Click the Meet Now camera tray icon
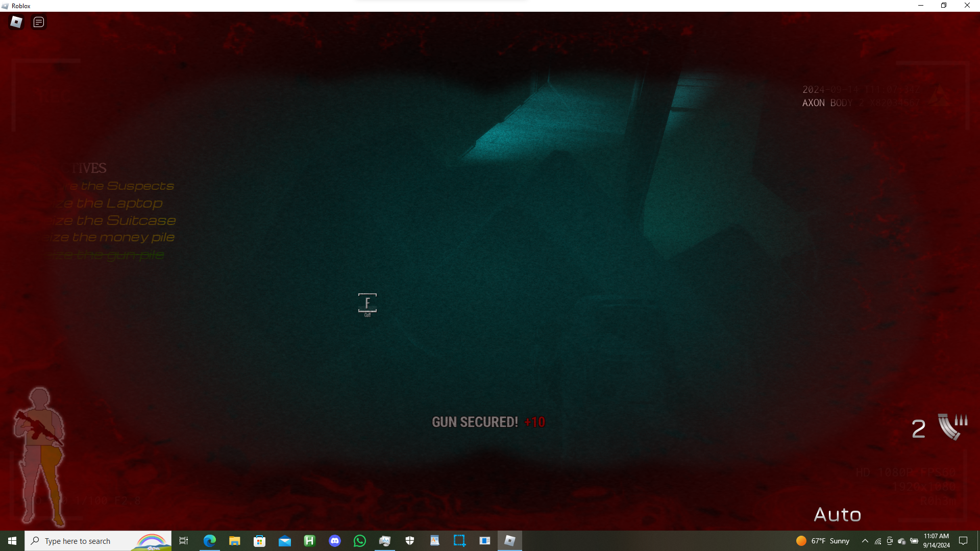 [890, 541]
